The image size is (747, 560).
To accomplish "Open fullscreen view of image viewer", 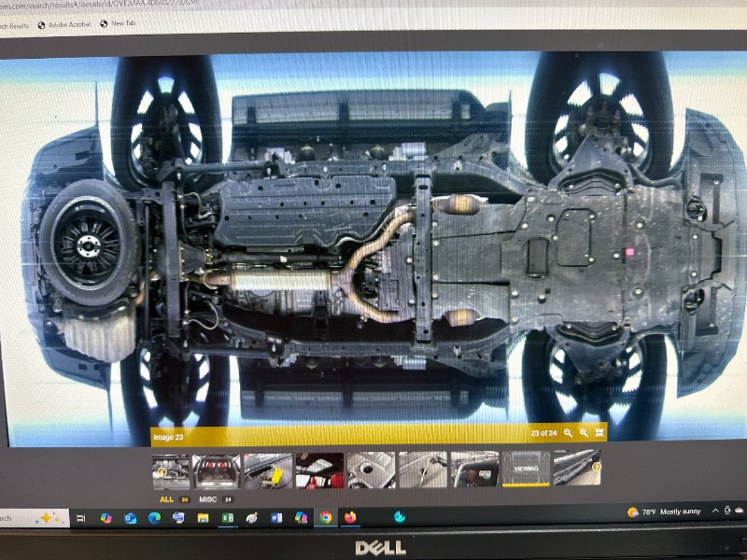I will [599, 433].
